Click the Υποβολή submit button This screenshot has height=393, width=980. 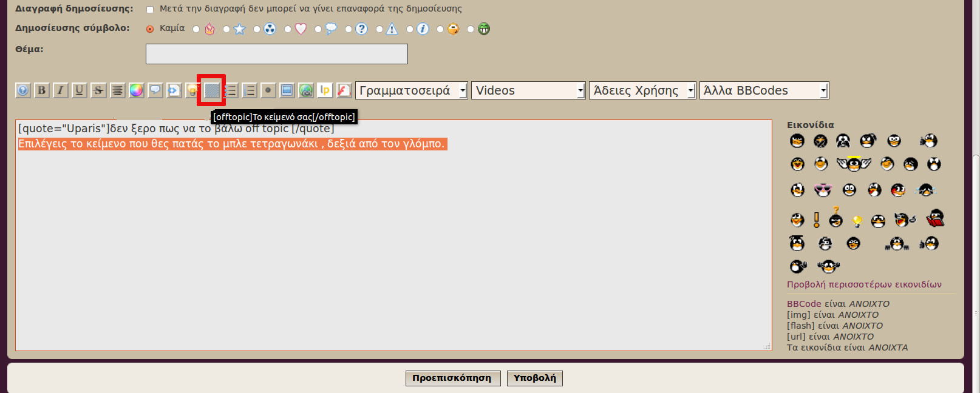point(534,378)
